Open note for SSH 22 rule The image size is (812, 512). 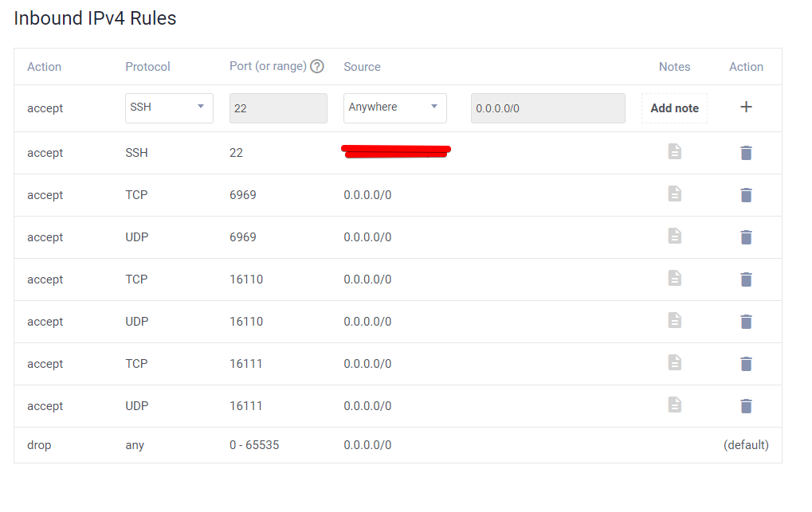(x=674, y=151)
